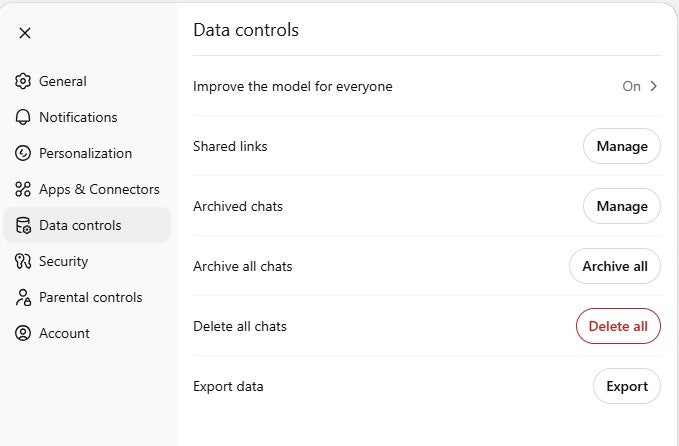Close the settings dialog with X
Viewport: 679px width, 446px height.
(x=25, y=32)
